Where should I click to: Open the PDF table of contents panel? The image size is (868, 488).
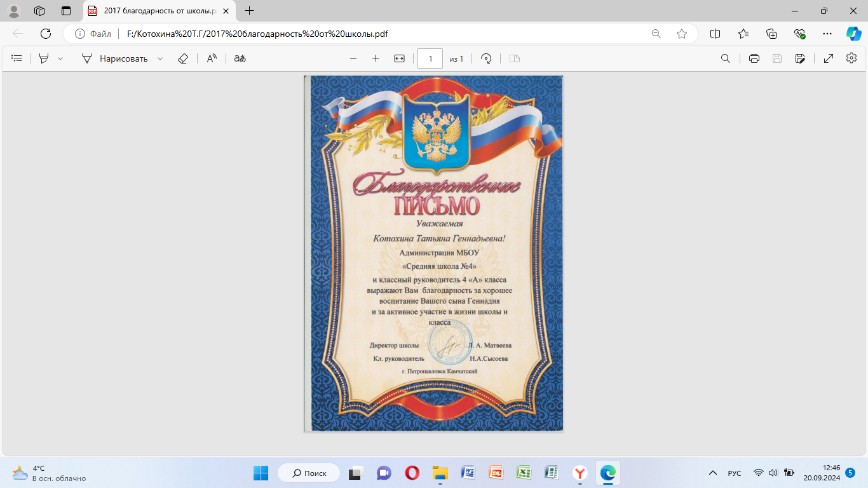(17, 58)
